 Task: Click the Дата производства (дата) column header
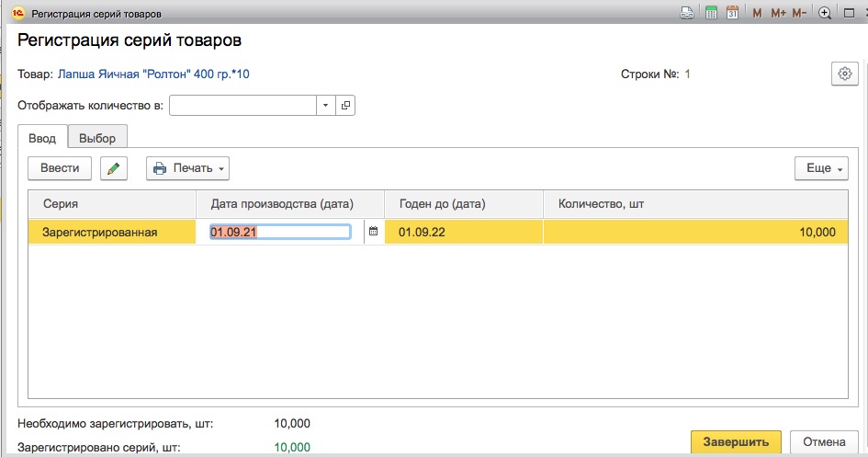(290, 204)
